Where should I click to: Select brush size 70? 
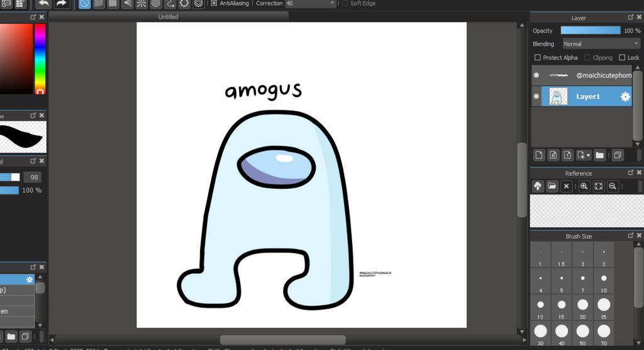(604, 334)
